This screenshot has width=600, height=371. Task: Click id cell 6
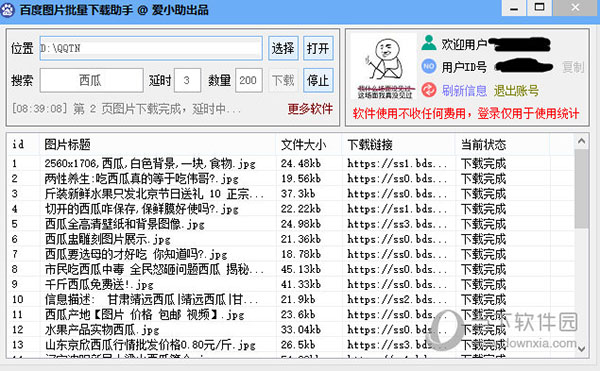coord(15,239)
